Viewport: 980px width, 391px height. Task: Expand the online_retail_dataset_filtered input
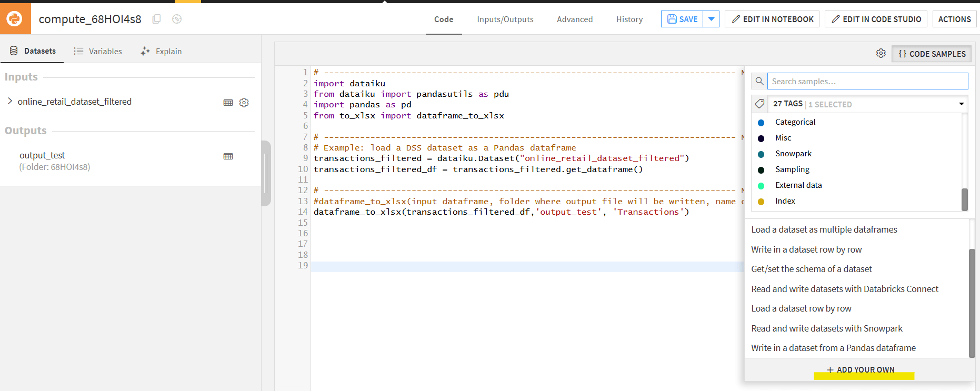tap(10, 101)
